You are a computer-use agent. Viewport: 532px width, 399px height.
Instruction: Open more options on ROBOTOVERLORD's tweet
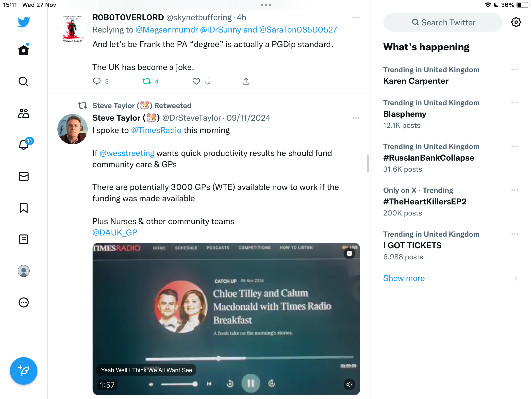click(356, 17)
